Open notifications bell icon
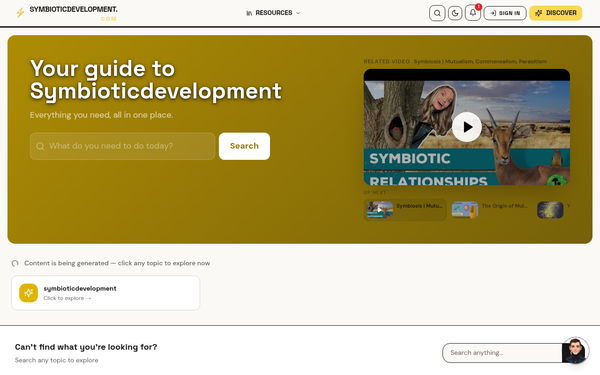The image size is (600, 375). point(473,13)
